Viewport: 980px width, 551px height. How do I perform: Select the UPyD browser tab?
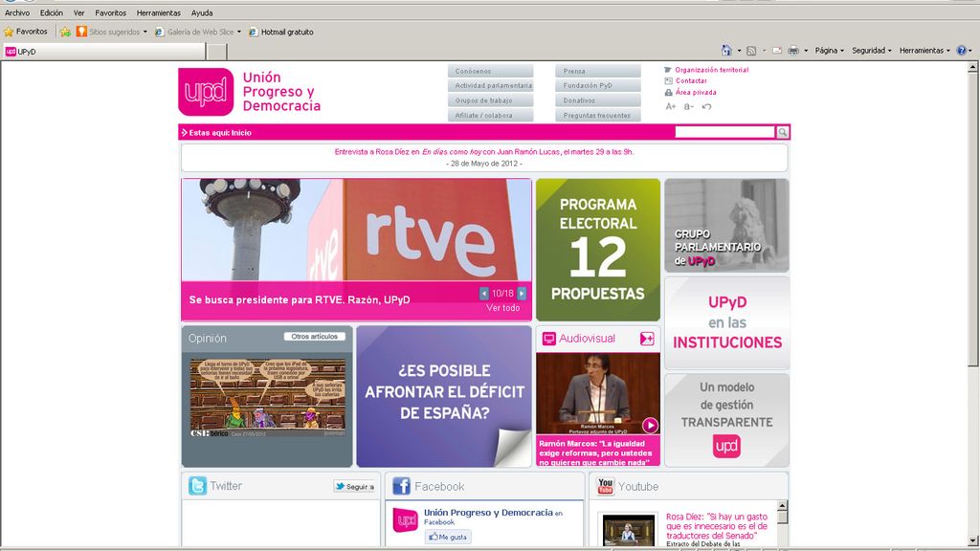tap(103, 52)
